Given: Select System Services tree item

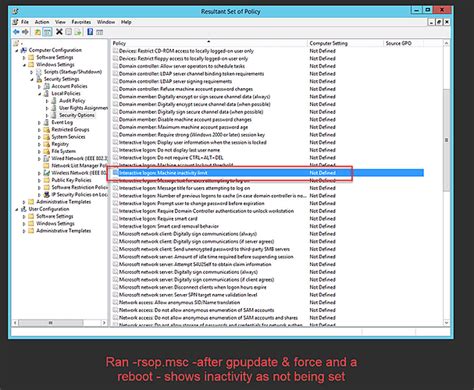Looking at the screenshot, I should 68,137.
